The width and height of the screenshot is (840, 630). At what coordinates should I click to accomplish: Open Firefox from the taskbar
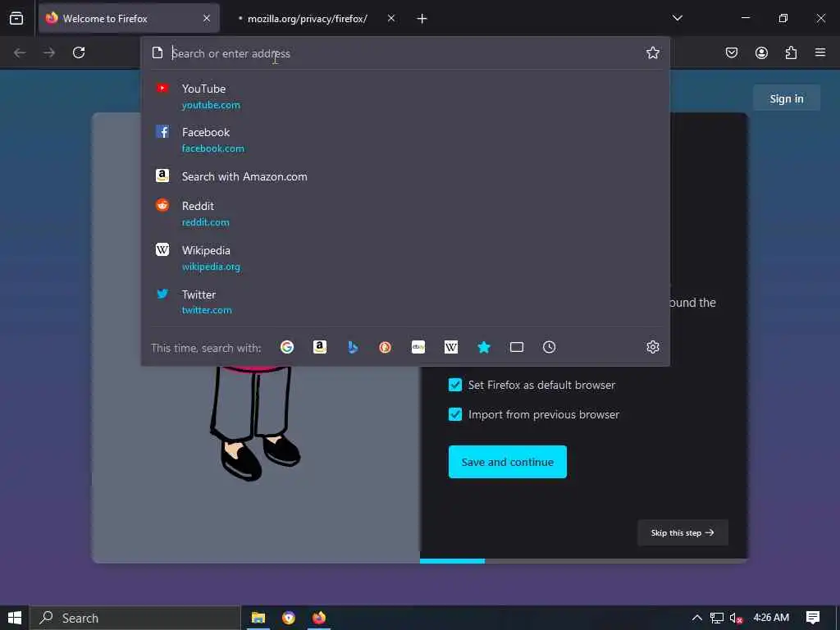point(319,618)
